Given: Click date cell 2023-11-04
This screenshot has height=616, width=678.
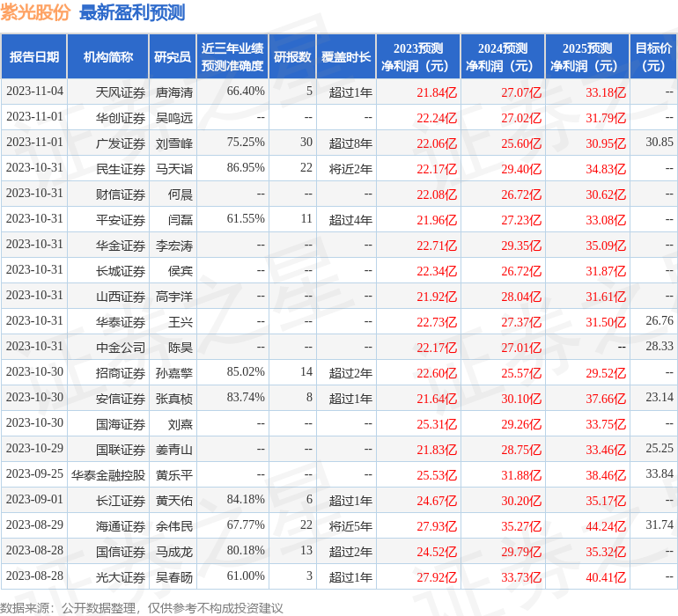Looking at the screenshot, I should coord(34,92).
